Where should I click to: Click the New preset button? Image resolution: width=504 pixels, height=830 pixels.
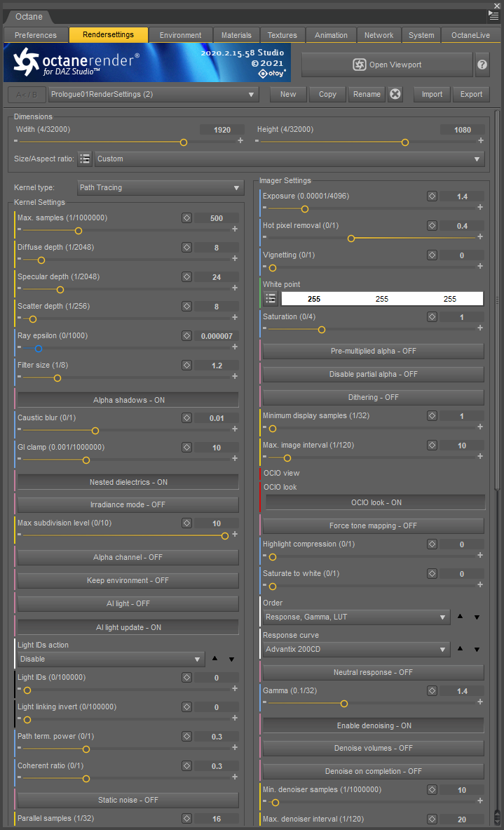[288, 94]
